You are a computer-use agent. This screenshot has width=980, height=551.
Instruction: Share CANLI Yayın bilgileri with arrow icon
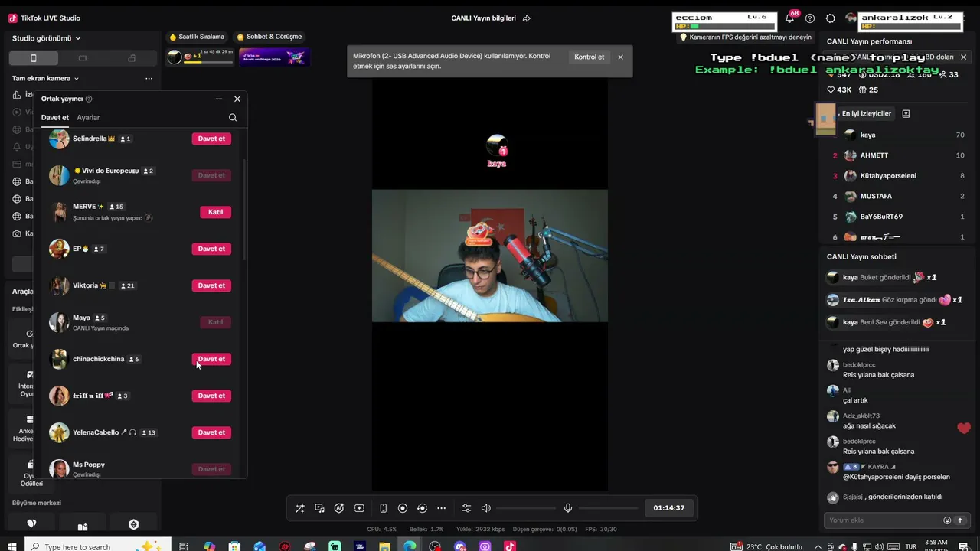click(527, 18)
